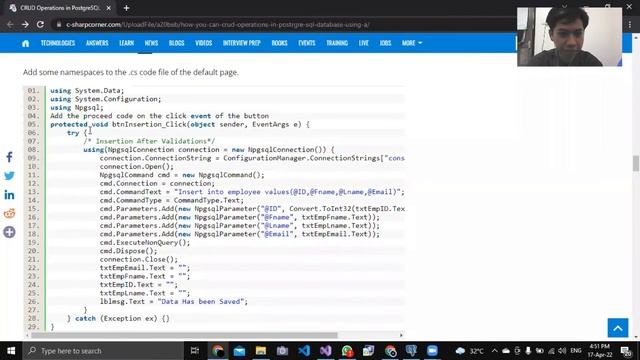Switch input language from ENG
Image resolution: width=640 pixels, height=360 pixels.
tap(576, 351)
